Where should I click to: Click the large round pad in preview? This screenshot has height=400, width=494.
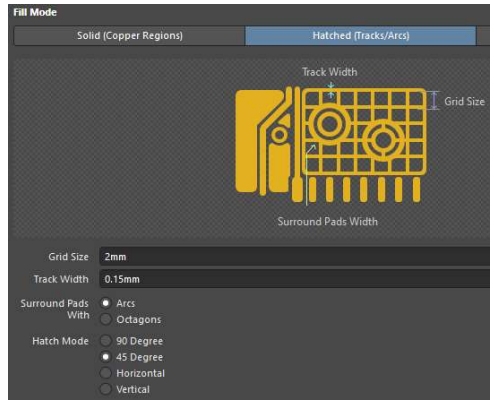[x=329, y=124]
